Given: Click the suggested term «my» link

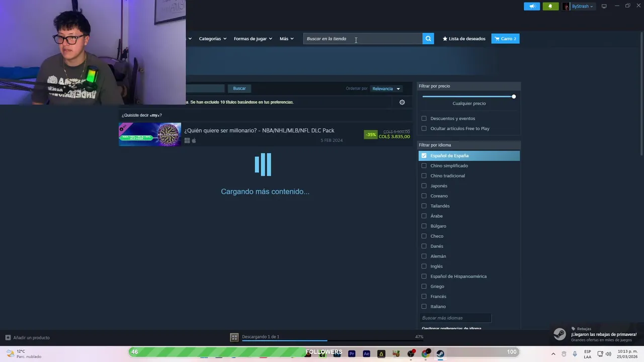Looking at the screenshot, I should (x=155, y=115).
